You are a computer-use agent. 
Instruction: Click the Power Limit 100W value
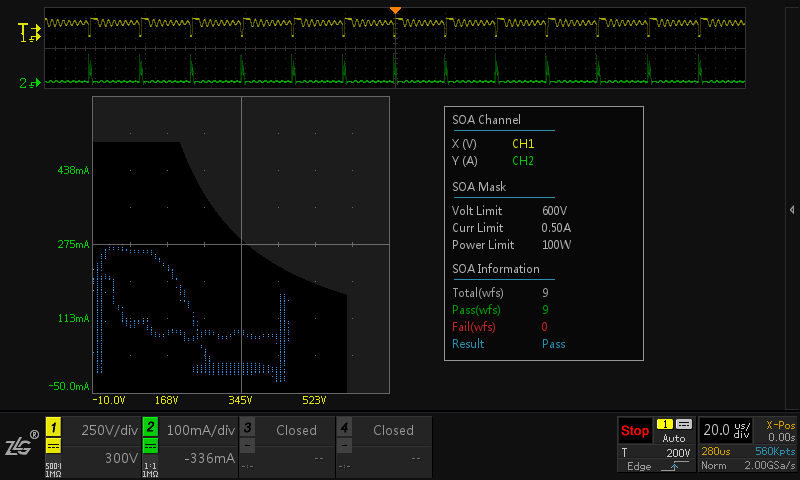[x=556, y=245]
